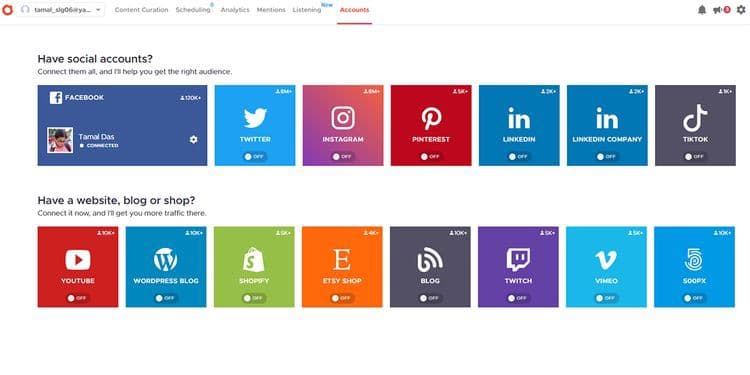This screenshot has height=375, width=750.
Task: Click the headset icon in the account selector
Action: (x=25, y=10)
